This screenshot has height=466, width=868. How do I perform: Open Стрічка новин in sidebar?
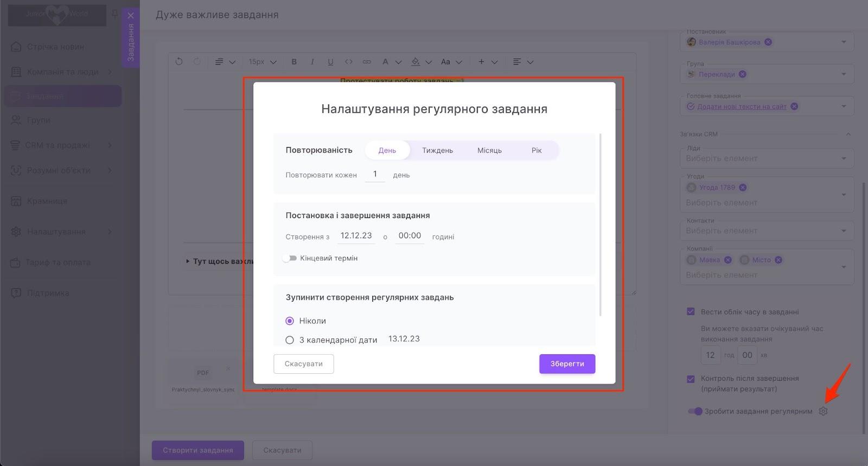(55, 47)
